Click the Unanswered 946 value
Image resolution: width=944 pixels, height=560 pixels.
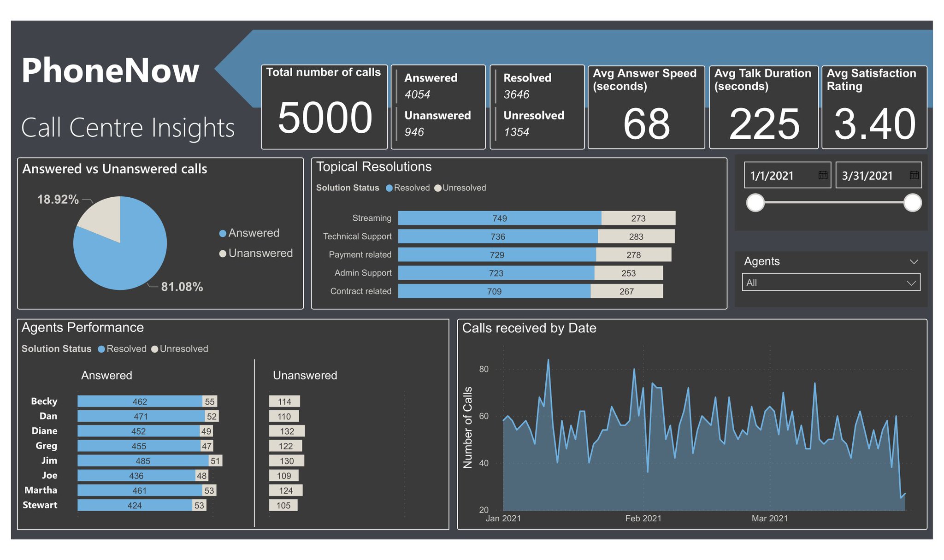pos(414,132)
